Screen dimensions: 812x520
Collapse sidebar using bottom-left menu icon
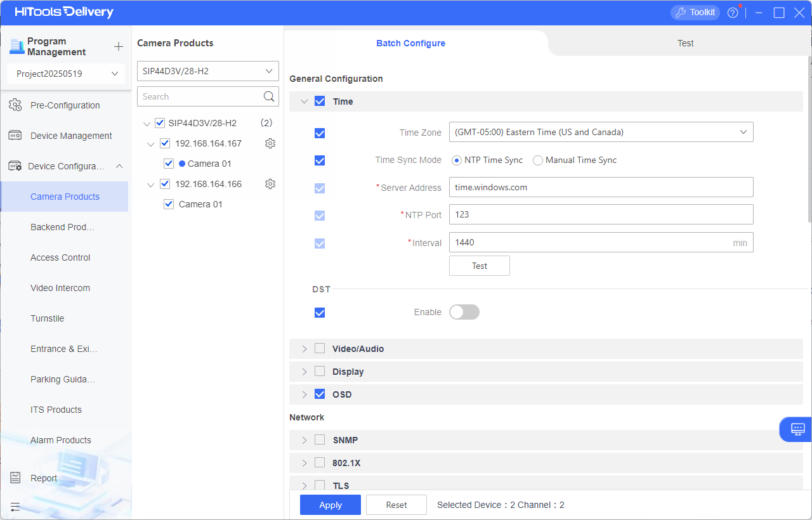[x=15, y=507]
